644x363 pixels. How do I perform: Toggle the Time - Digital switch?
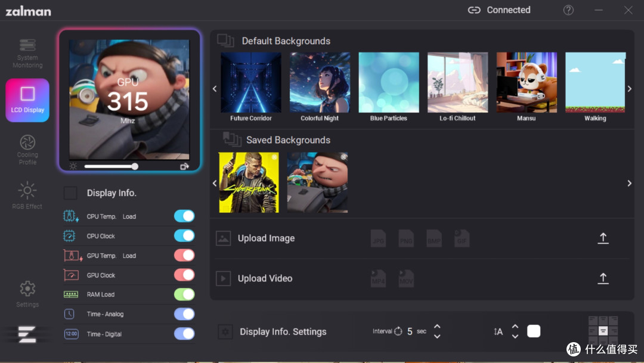pos(184,334)
